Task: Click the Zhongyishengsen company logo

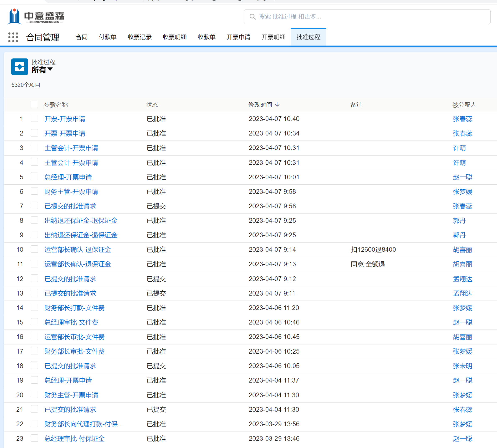Action: click(x=36, y=17)
